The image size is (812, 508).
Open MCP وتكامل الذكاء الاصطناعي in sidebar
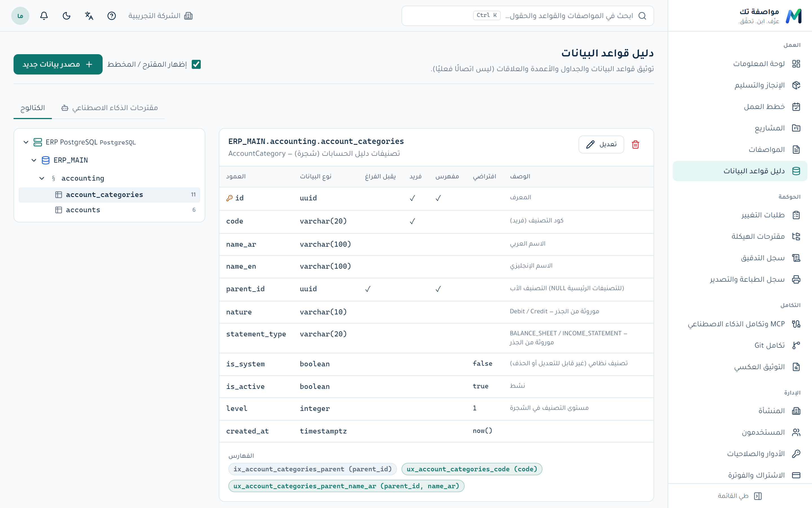click(740, 324)
